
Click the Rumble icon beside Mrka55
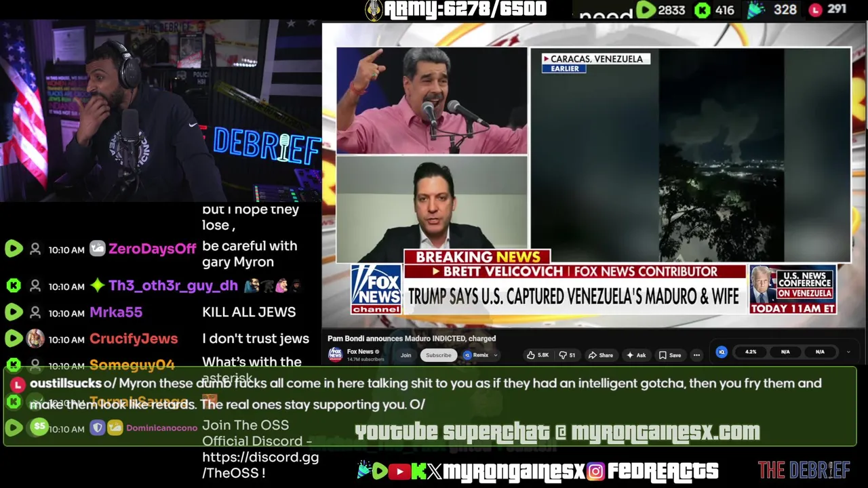coord(14,313)
